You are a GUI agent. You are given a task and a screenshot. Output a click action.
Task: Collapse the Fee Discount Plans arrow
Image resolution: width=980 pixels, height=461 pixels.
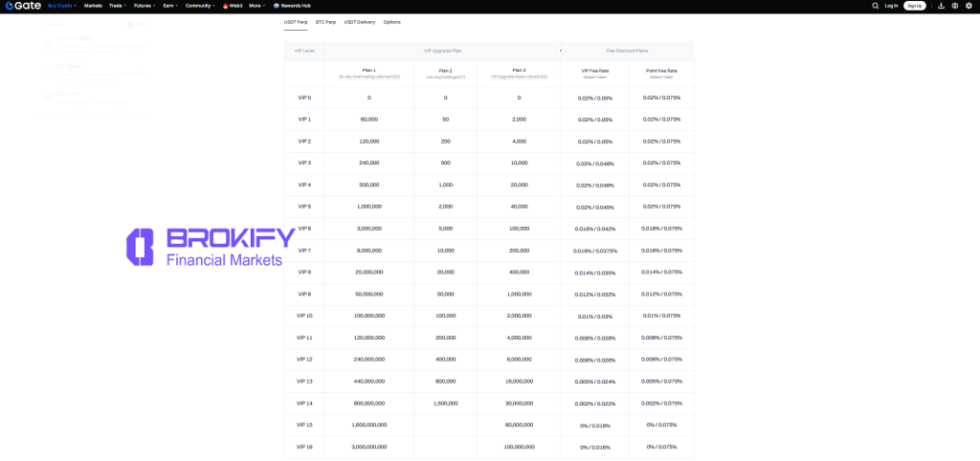(560, 51)
